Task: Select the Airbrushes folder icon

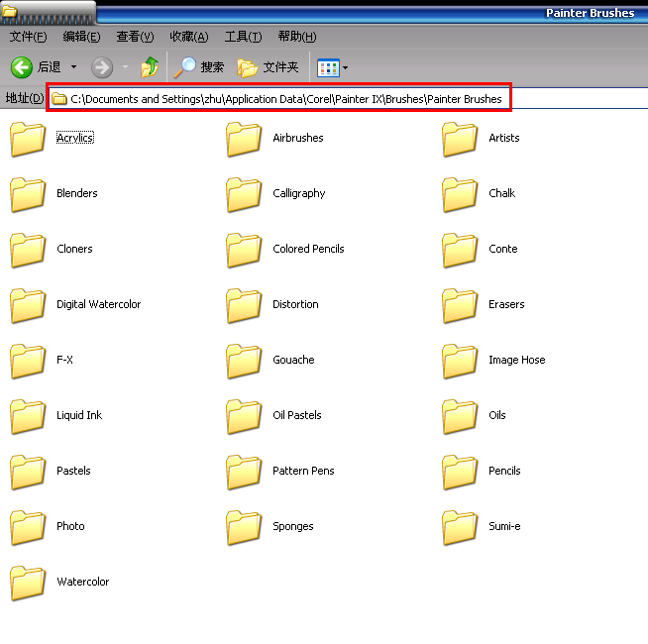Action: coord(244,139)
